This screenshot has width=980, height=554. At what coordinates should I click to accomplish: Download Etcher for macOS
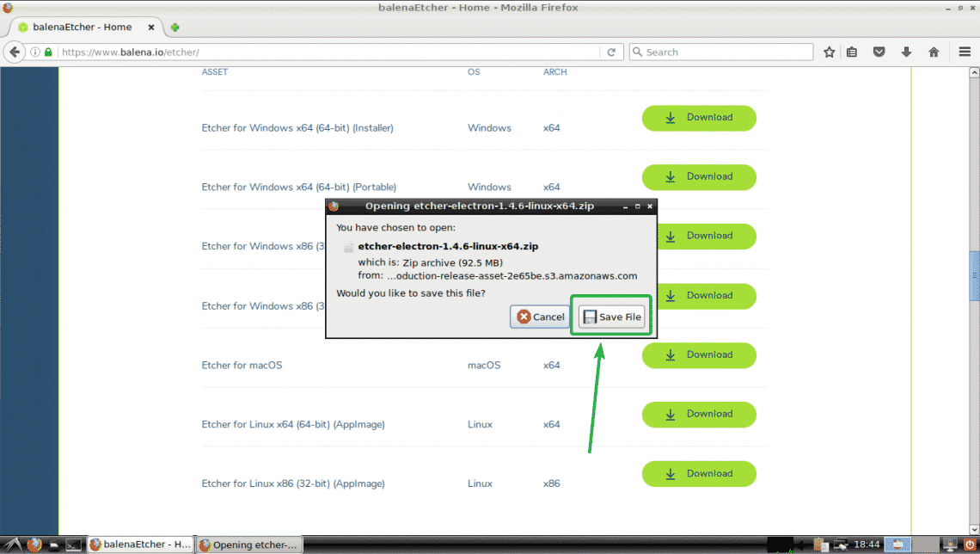(699, 355)
